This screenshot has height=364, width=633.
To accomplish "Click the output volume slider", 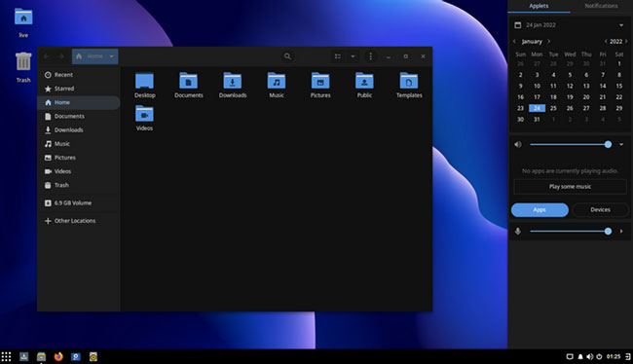I will pos(570,144).
